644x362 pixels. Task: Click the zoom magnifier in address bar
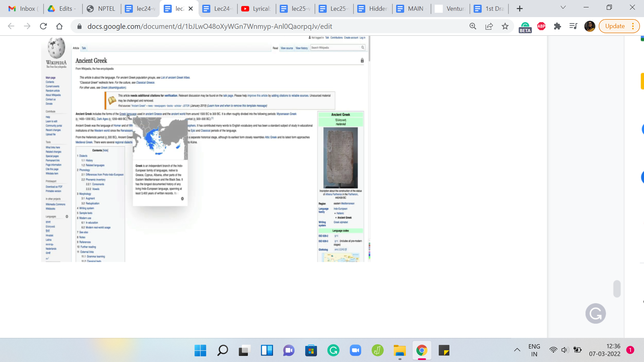click(x=473, y=26)
